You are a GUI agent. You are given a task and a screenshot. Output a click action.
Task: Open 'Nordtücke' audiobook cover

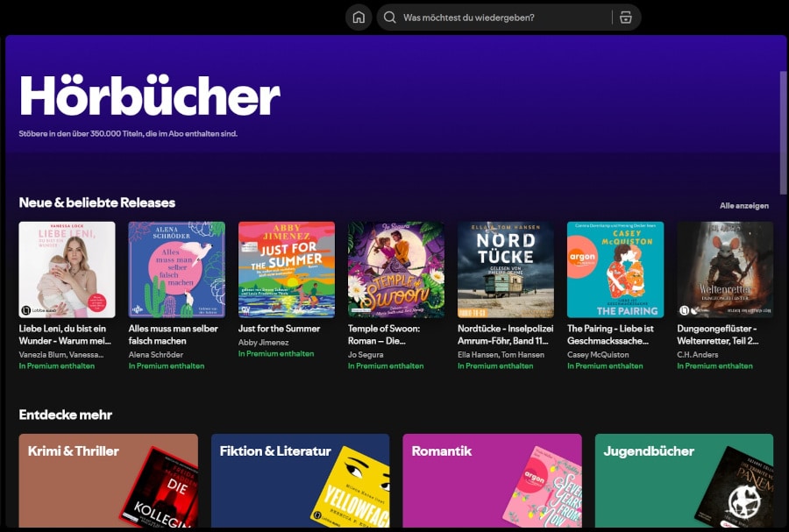[x=506, y=270]
